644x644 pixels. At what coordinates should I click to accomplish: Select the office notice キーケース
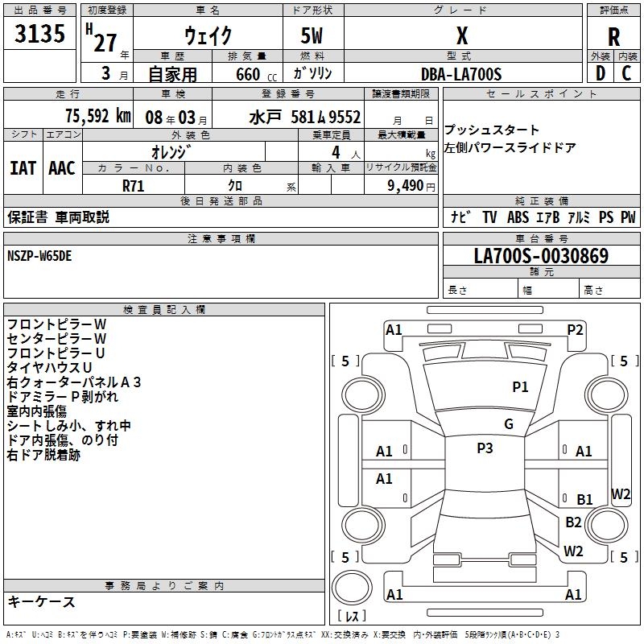[42, 601]
